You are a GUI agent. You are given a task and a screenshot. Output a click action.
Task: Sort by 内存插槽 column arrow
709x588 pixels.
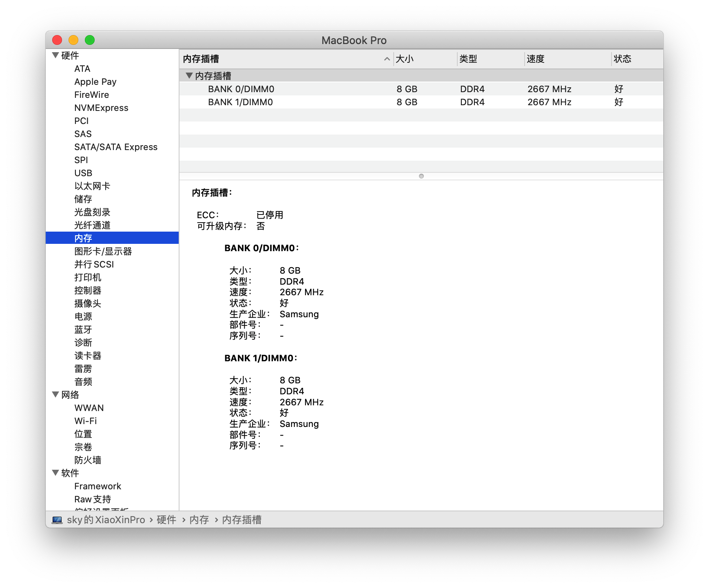click(x=387, y=59)
